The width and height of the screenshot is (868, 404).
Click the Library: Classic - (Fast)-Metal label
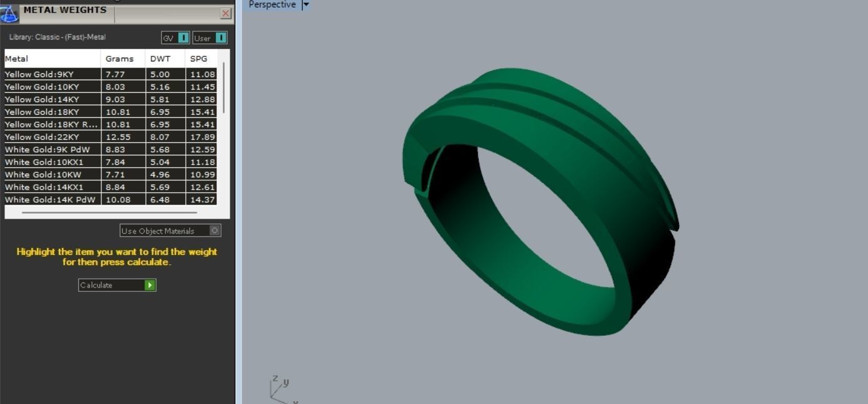(58, 38)
